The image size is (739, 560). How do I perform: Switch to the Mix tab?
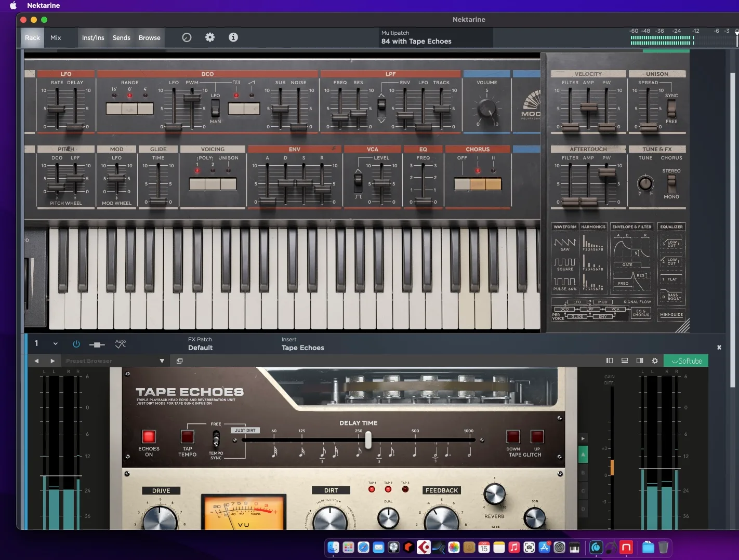pyautogui.click(x=56, y=38)
